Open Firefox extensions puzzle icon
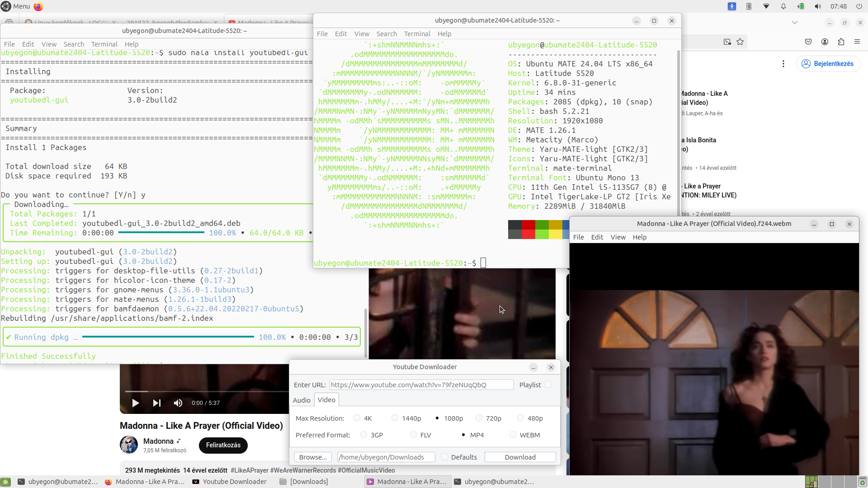868x488 pixels. 841,42
